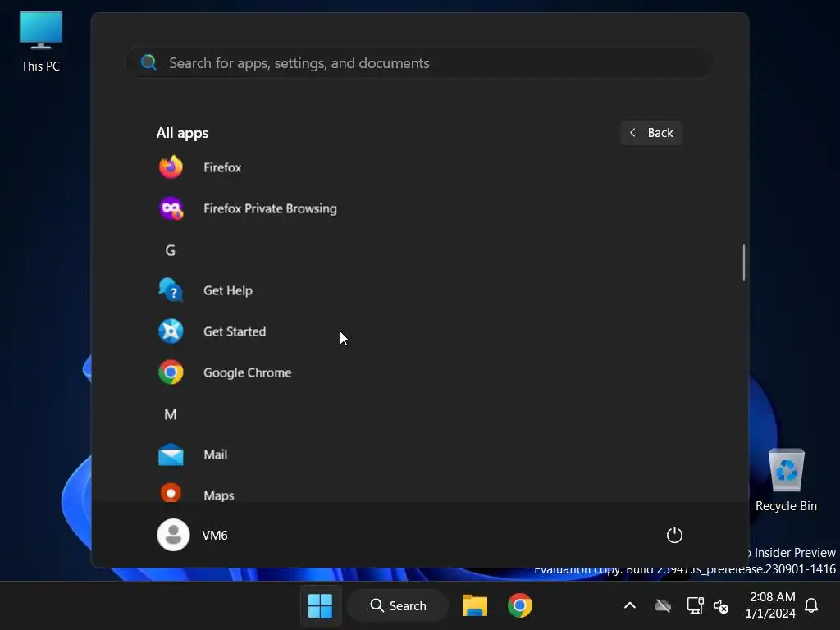The image size is (840, 630).
Task: Open the notifications bell icon
Action: 811,606
